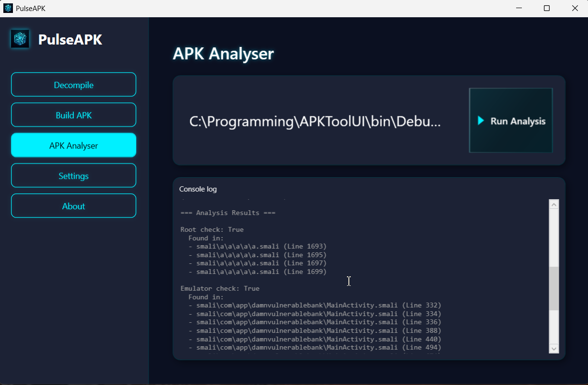Click the MainActivity.smali (Line 494) entry
The width and height of the screenshot is (588, 385).
point(315,347)
